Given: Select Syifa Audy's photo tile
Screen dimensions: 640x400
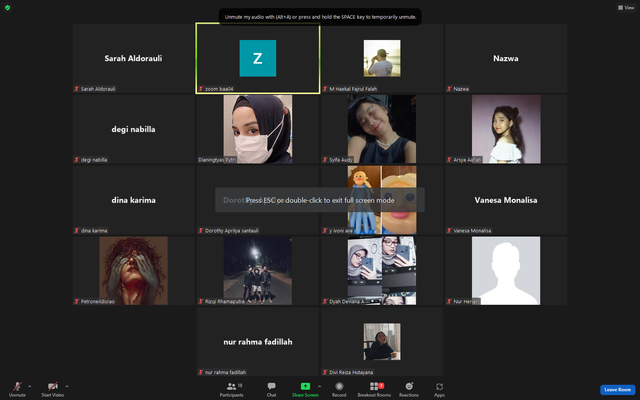Looking at the screenshot, I should pyautogui.click(x=382, y=129).
